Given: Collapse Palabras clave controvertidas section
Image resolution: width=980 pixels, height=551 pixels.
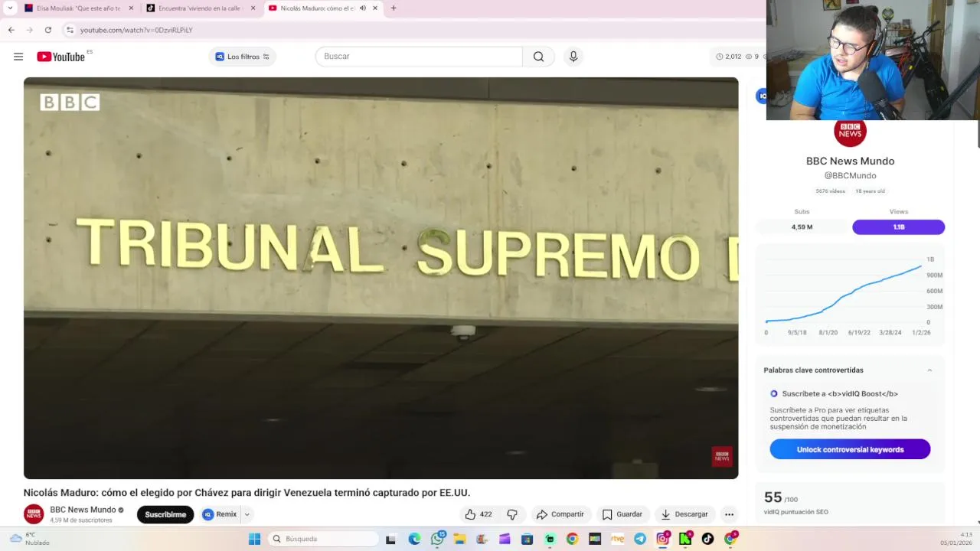Looking at the screenshot, I should coord(929,370).
